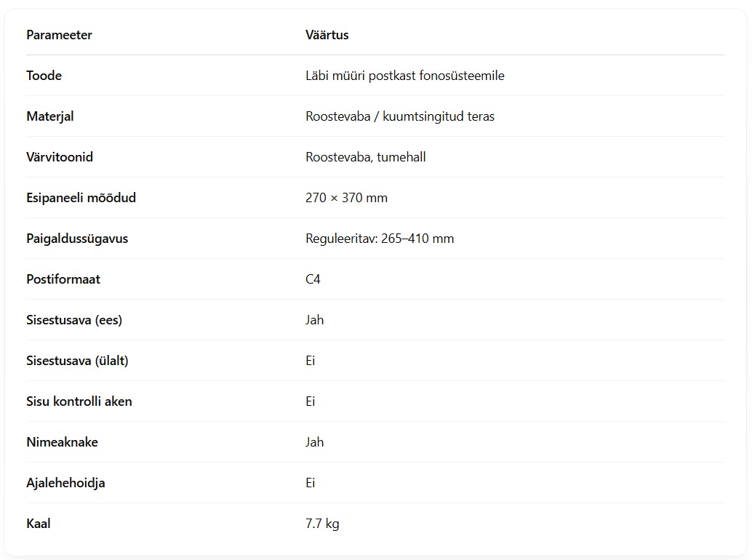This screenshot has height=560, width=752.
Task: Click the Parameeter column header
Action: tap(59, 35)
